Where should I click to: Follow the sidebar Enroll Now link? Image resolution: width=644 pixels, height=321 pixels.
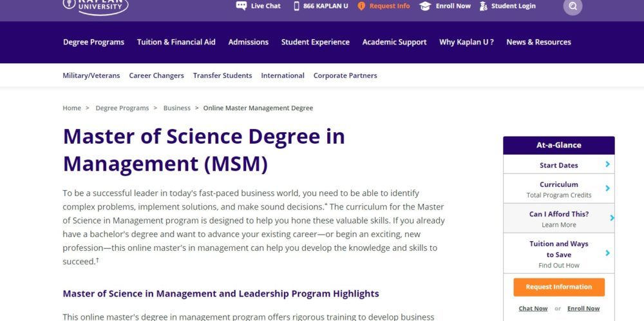pyautogui.click(x=583, y=308)
